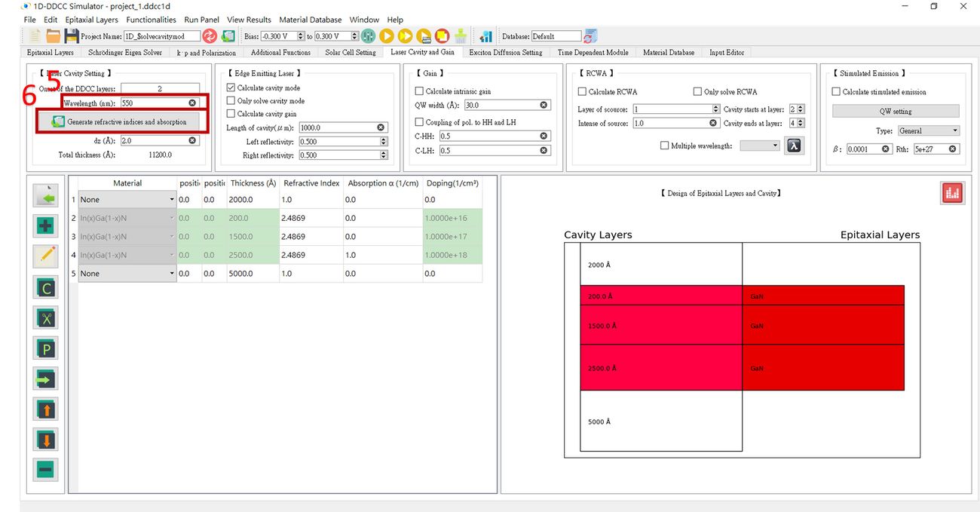
Task: Click the lambda wavelength icon in RCWA
Action: click(794, 146)
